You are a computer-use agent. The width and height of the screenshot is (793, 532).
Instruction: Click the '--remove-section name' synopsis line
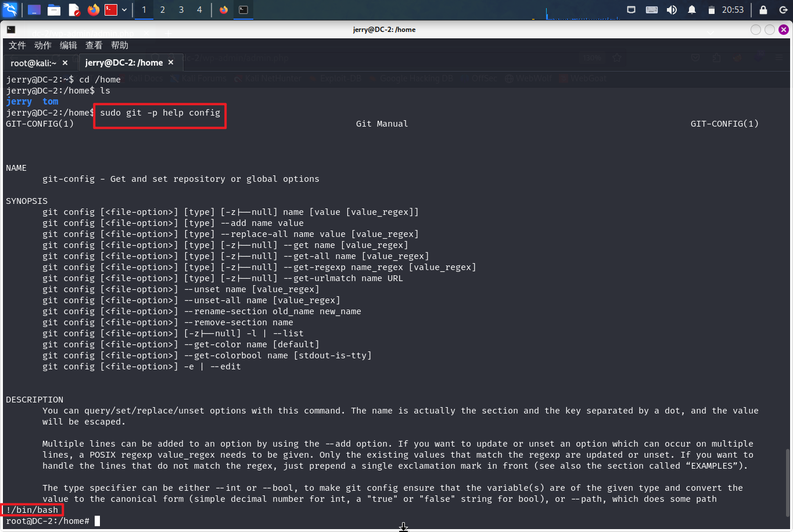pyautogui.click(x=168, y=322)
